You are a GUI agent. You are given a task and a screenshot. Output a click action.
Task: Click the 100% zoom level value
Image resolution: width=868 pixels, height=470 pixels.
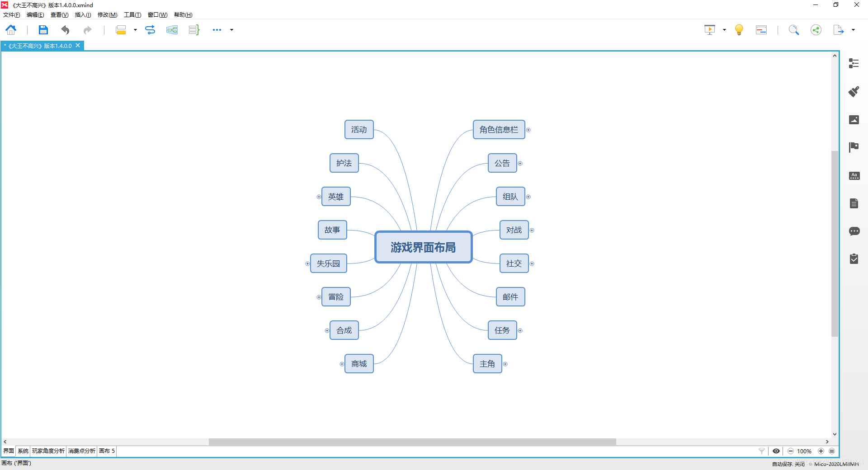[x=804, y=451]
